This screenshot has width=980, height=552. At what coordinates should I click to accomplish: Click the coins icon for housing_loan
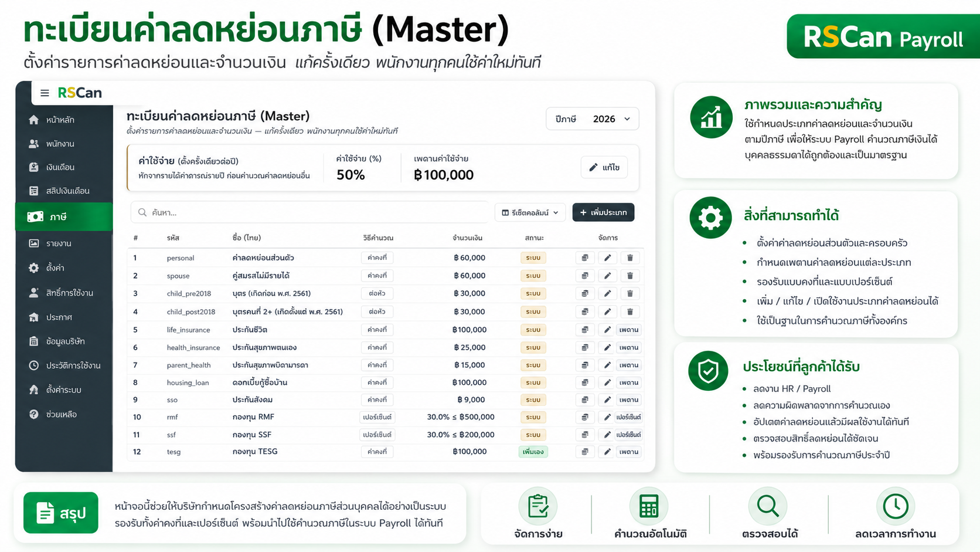(585, 382)
